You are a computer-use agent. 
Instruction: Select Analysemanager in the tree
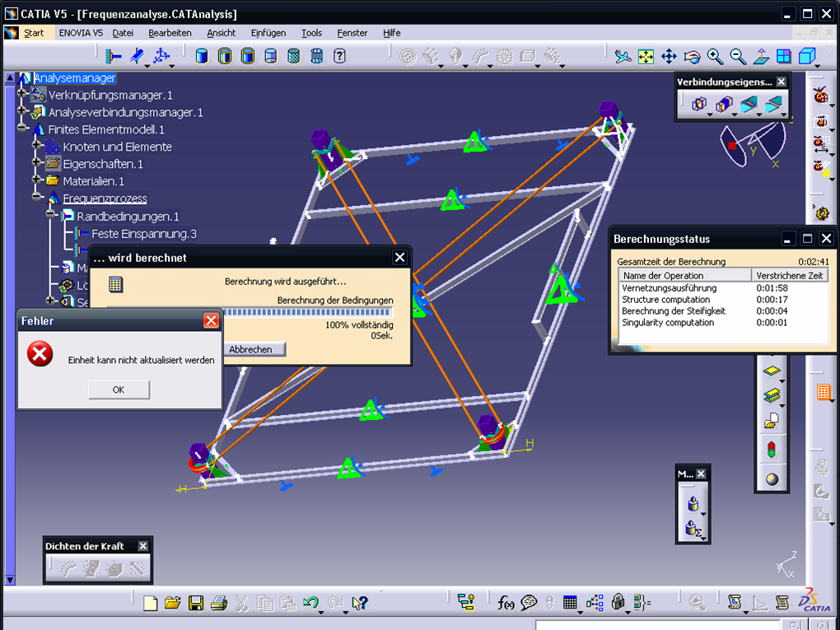(74, 77)
